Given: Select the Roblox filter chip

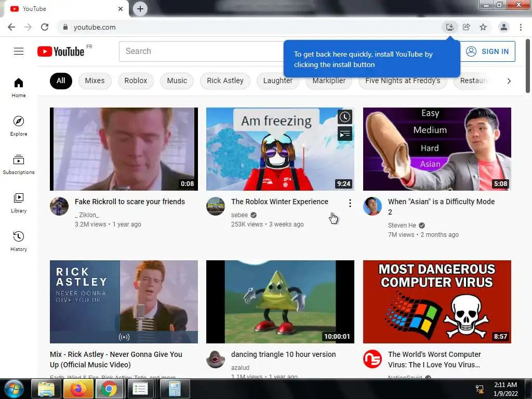Looking at the screenshot, I should [136, 81].
